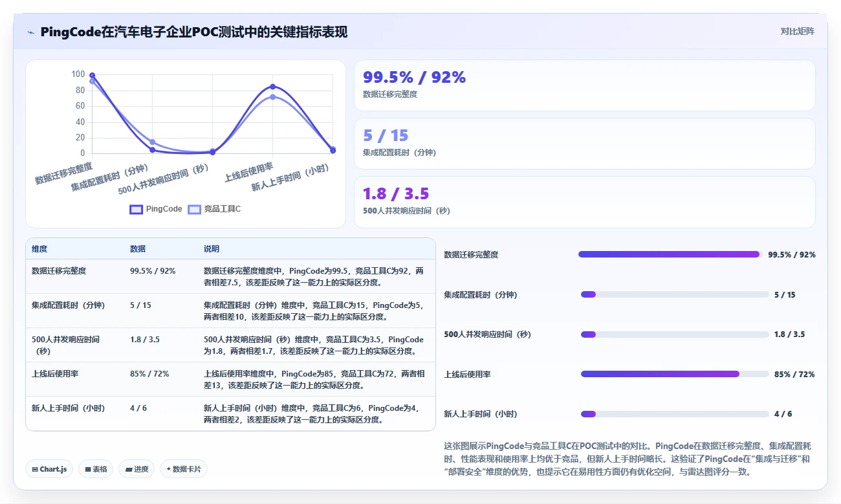Click the 数据迁移完整度 progress bar

click(x=671, y=254)
